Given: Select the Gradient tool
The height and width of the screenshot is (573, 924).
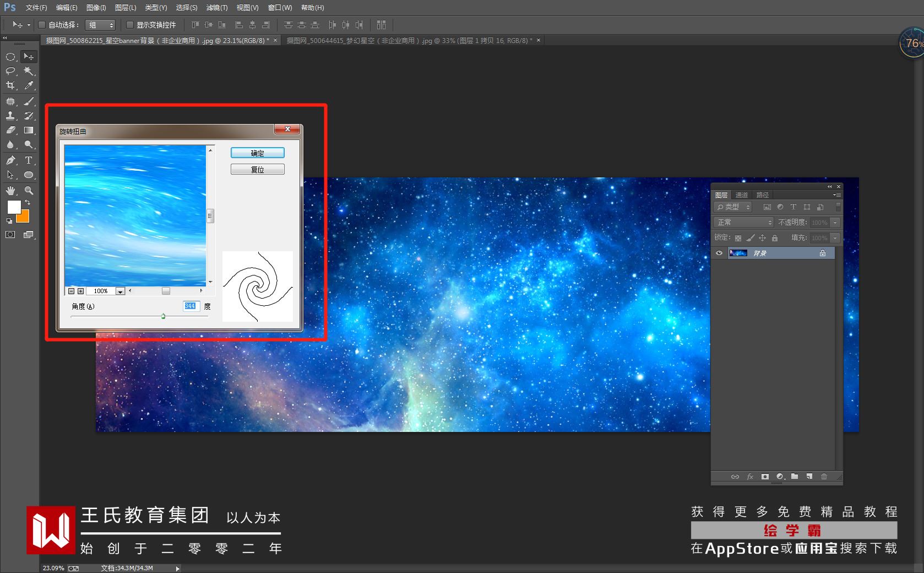Looking at the screenshot, I should [29, 130].
